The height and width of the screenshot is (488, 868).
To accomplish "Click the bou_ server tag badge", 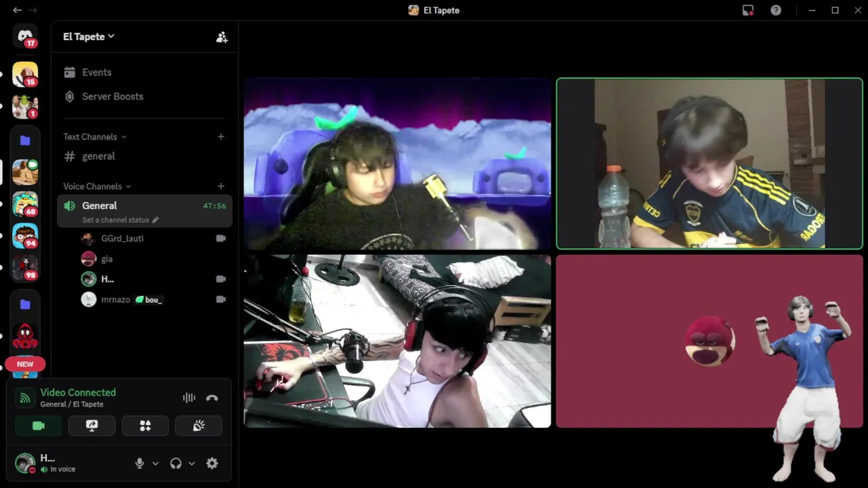I will pos(149,300).
